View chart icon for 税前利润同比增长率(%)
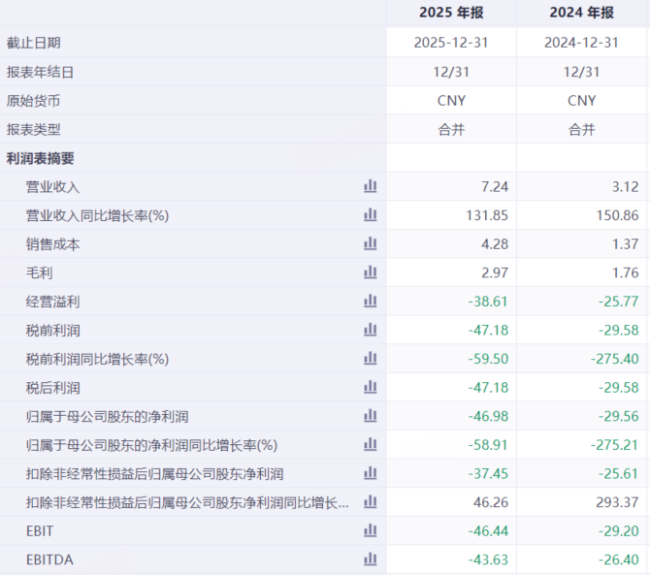650x575 pixels. (x=370, y=358)
